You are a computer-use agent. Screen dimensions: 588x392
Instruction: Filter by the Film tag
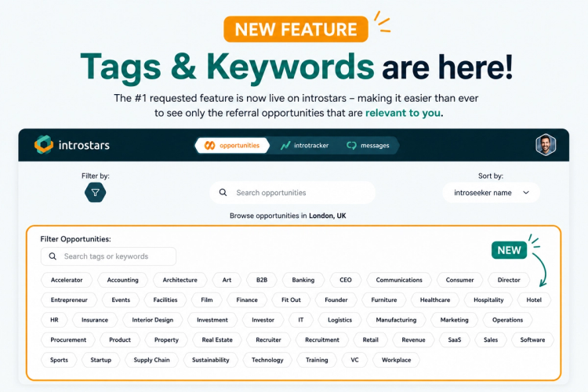(207, 299)
